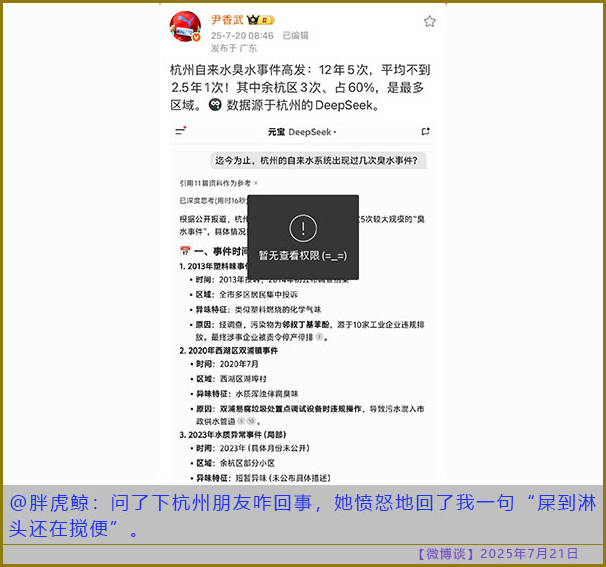This screenshot has height=567, width=606.
Task: Click the post timestamp 25-7-20 08:46
Action: coord(241,34)
